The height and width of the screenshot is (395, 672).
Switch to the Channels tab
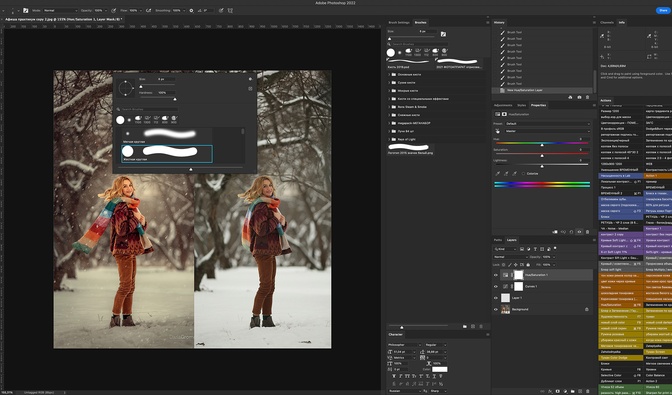pos(607,22)
